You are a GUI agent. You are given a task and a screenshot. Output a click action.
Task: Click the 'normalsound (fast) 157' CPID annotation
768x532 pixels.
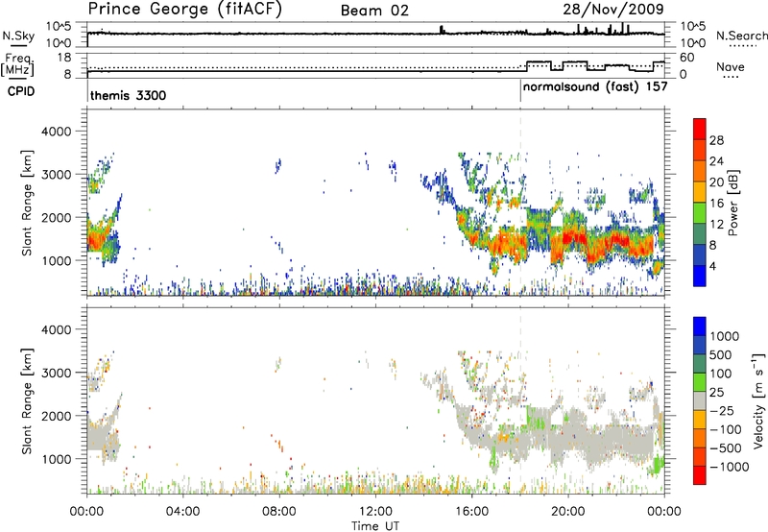coord(595,87)
